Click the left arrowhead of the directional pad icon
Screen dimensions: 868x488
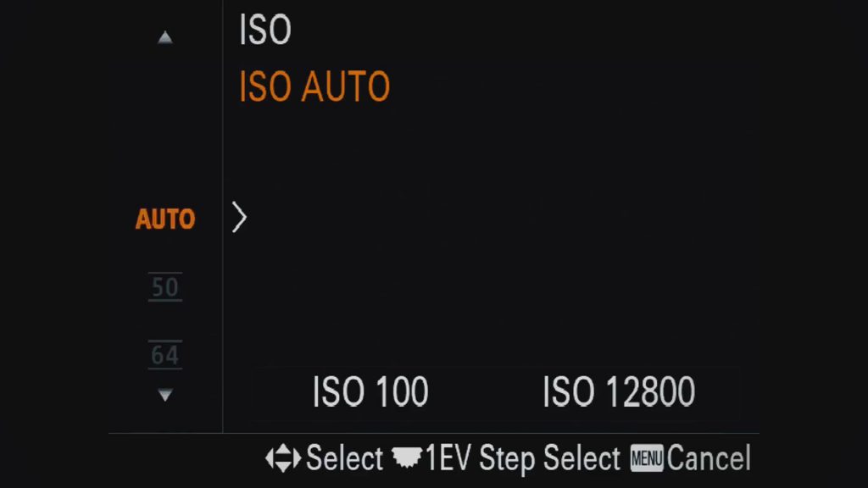tap(270, 458)
